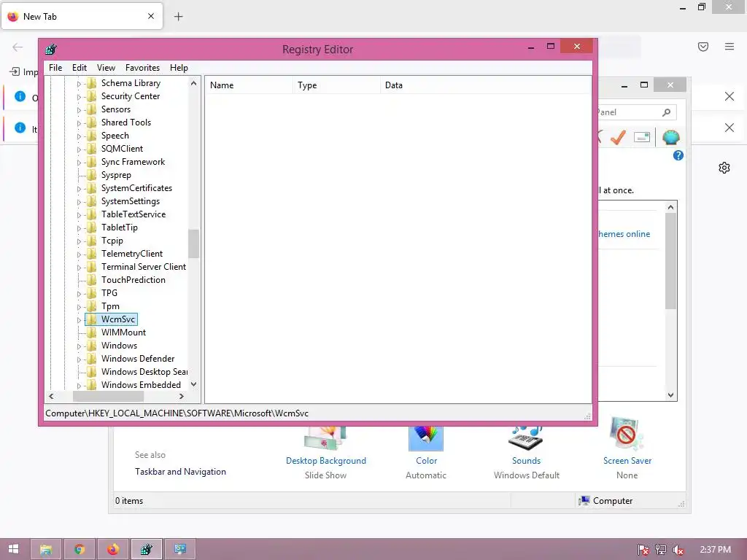Select the WcmSvc folder icon
The width and height of the screenshot is (747, 560).
click(91, 319)
